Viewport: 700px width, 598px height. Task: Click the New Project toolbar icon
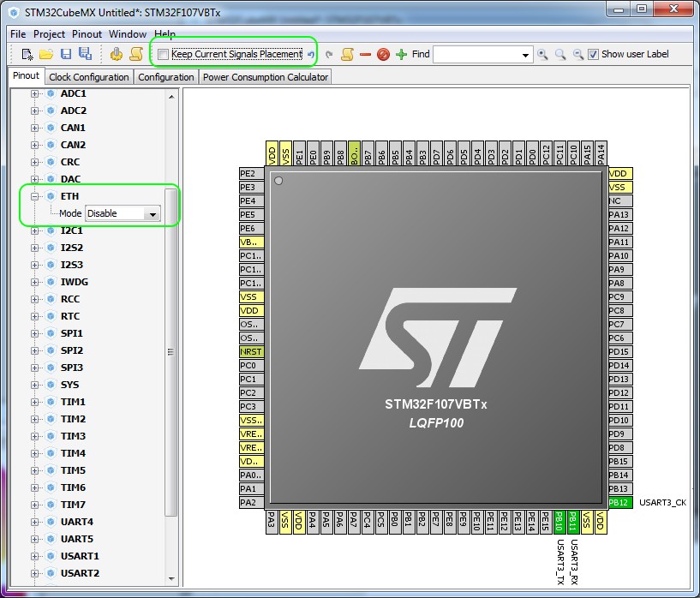click(x=27, y=55)
